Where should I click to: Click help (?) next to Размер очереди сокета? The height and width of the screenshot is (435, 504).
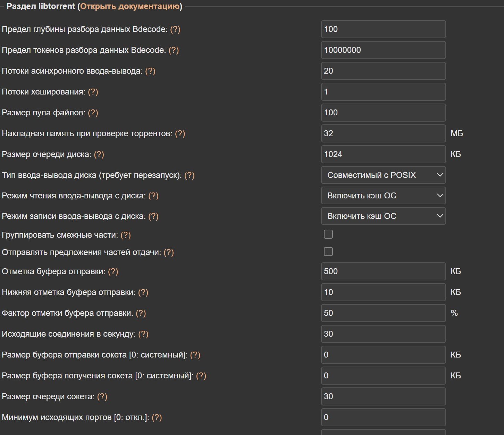coord(102,396)
